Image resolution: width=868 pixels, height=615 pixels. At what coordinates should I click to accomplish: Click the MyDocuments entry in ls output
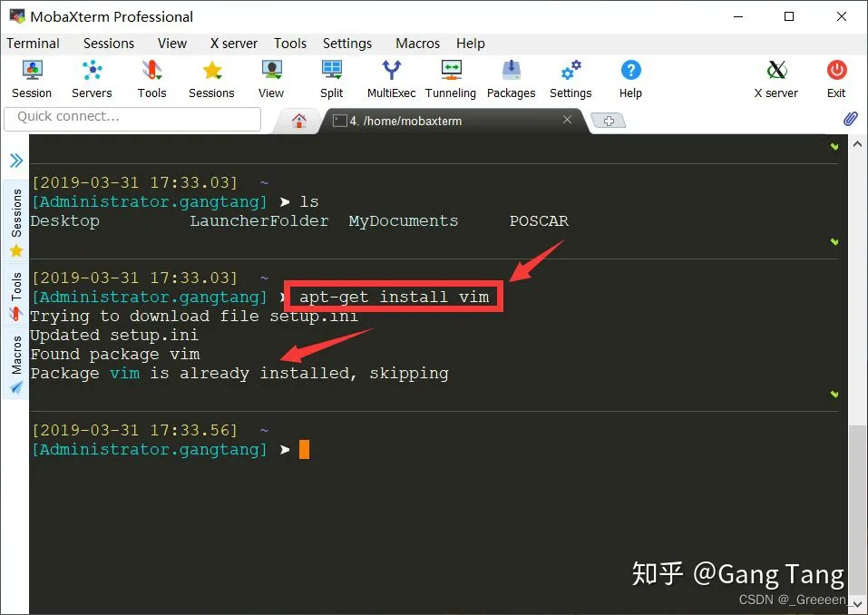404,220
